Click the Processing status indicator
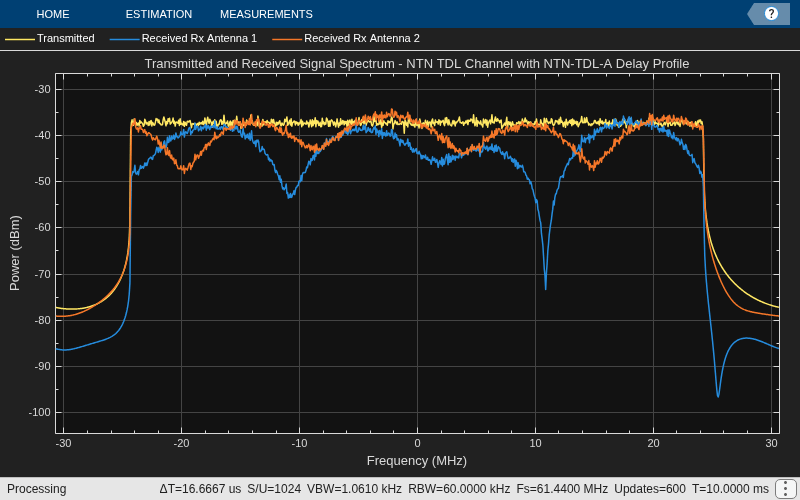This screenshot has width=800, height=500. click(36, 489)
